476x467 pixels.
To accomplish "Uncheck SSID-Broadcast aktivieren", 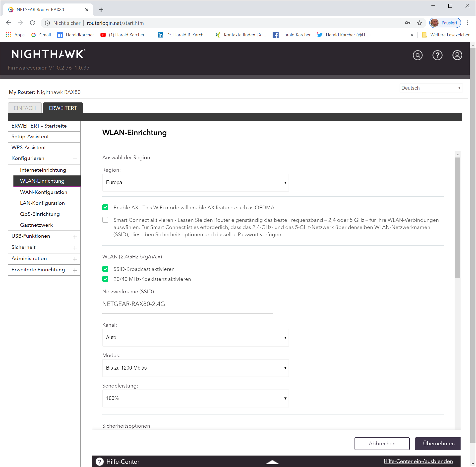I will pyautogui.click(x=105, y=269).
